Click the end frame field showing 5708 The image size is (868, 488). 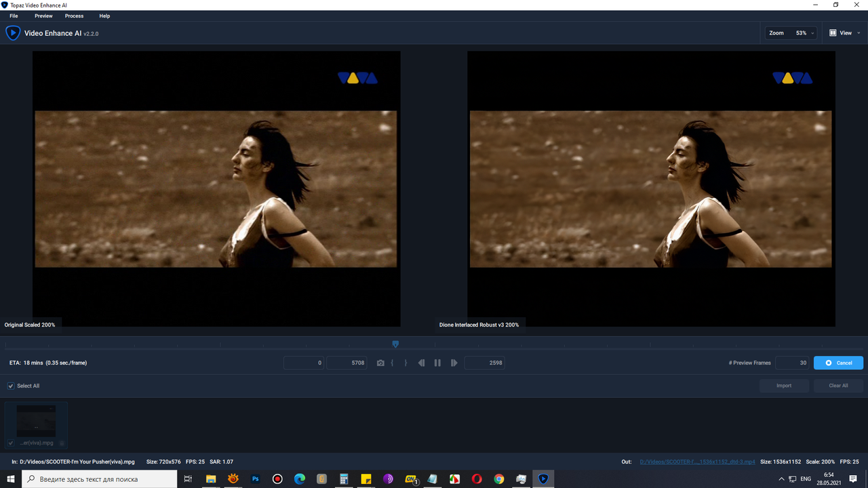pos(347,363)
